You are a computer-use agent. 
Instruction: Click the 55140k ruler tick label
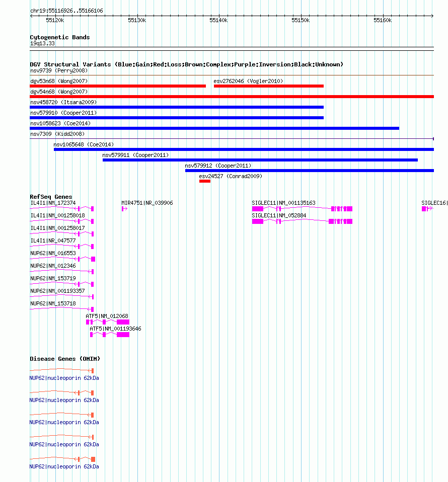218,20
